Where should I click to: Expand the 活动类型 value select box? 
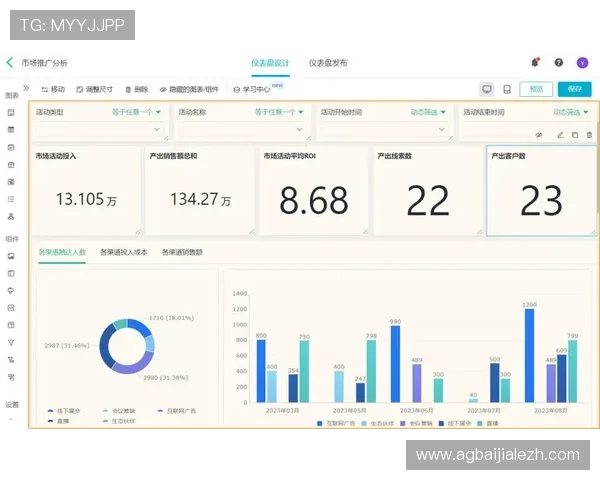coord(99,129)
